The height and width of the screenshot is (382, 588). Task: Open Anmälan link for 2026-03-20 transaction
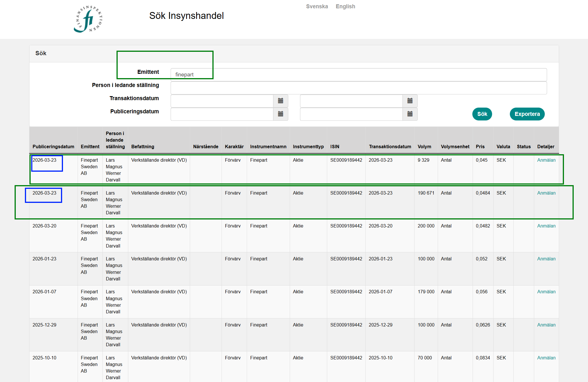pos(546,226)
